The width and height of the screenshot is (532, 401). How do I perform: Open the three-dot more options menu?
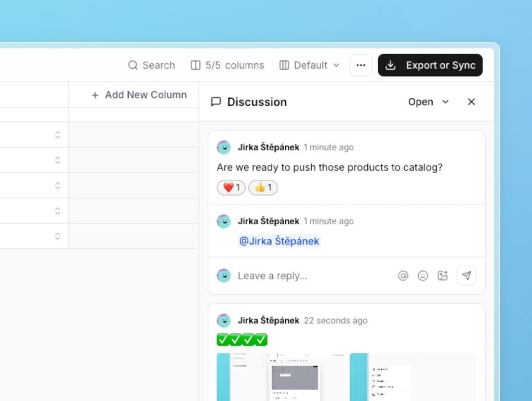[361, 65]
